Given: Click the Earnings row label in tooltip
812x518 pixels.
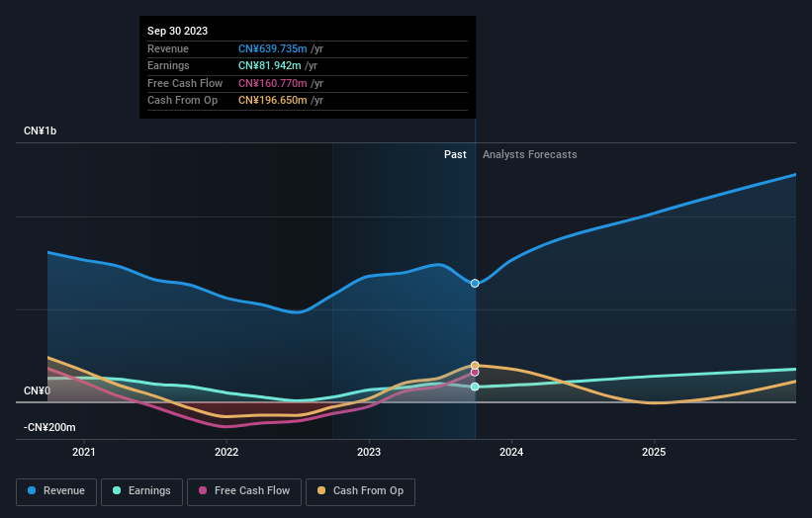Looking at the screenshot, I should (x=168, y=65).
